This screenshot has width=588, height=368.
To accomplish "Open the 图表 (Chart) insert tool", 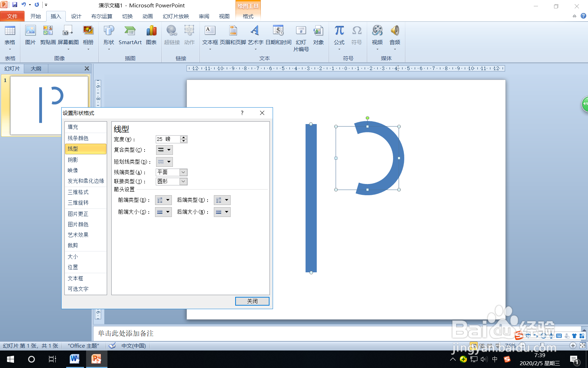I will tap(151, 36).
